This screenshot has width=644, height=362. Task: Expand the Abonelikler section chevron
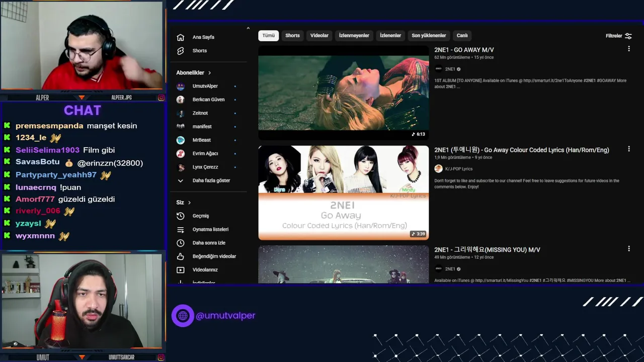tap(210, 73)
